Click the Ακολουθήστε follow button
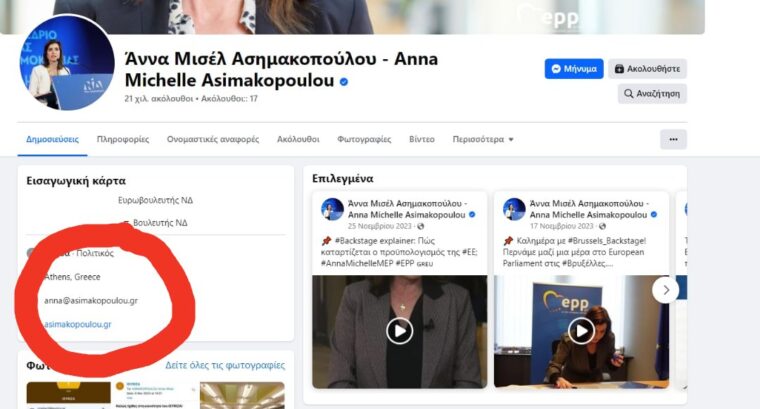 [648, 69]
